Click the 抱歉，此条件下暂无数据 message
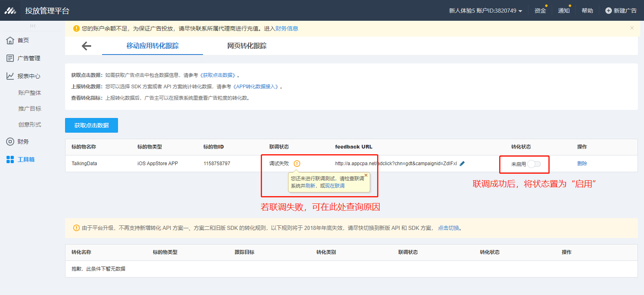 (x=98, y=269)
